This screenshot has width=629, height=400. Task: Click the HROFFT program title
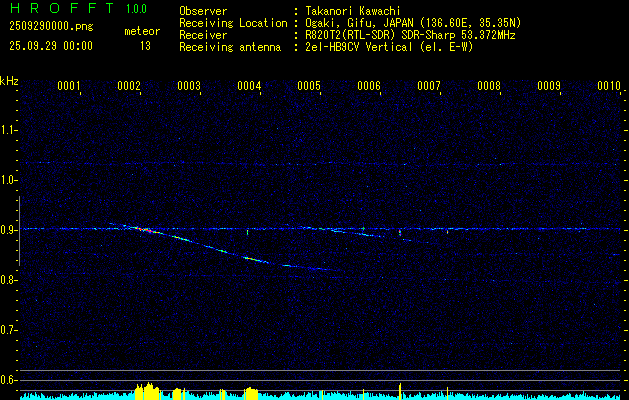62,8
